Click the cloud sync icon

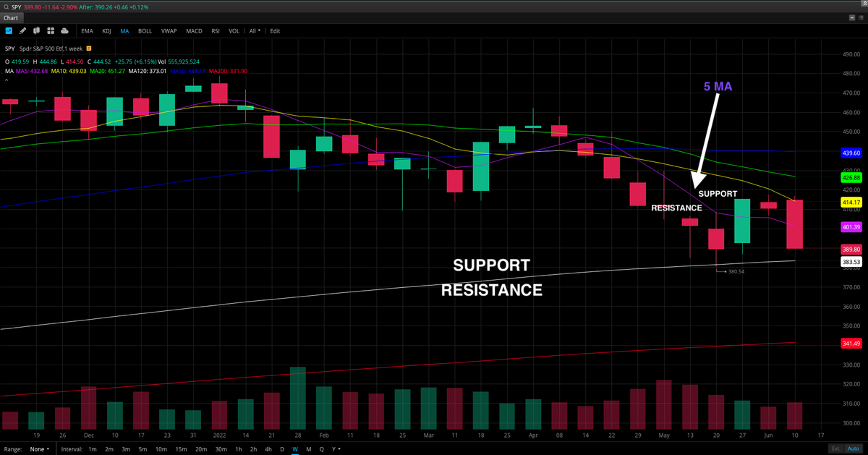pos(65,31)
